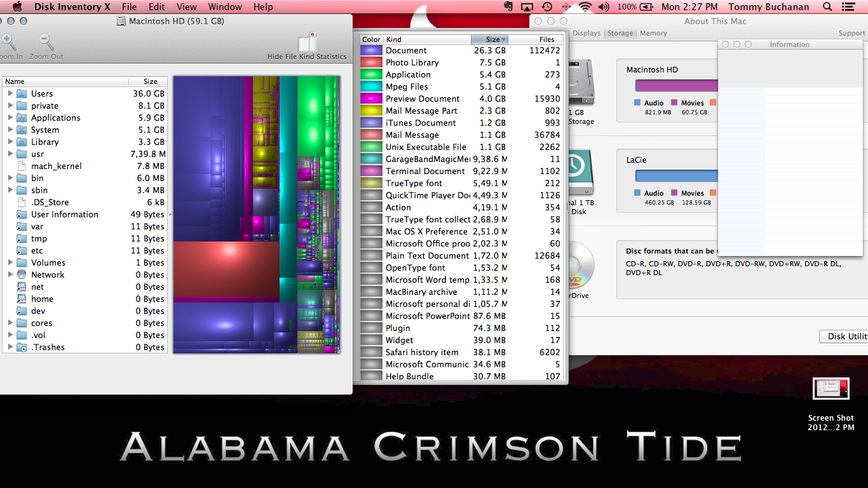Click the user name Tommy Buchanan in menu bar
868x488 pixels.
(768, 7)
